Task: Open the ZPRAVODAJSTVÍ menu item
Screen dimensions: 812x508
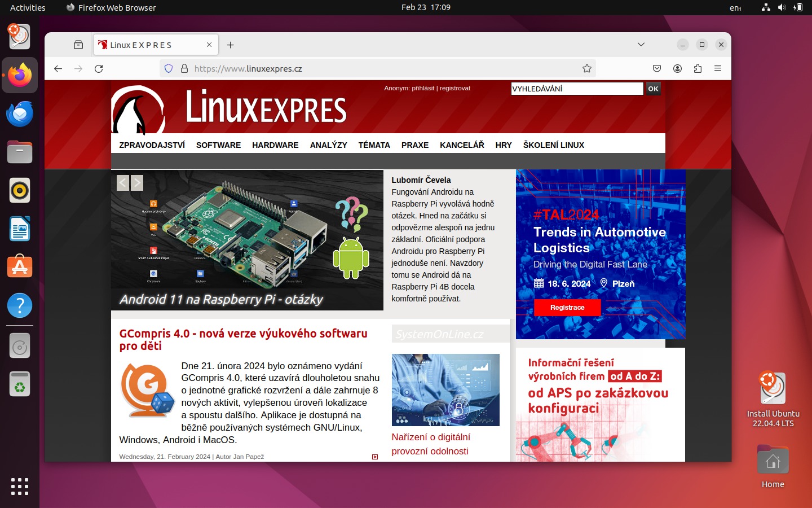Action: click(152, 145)
